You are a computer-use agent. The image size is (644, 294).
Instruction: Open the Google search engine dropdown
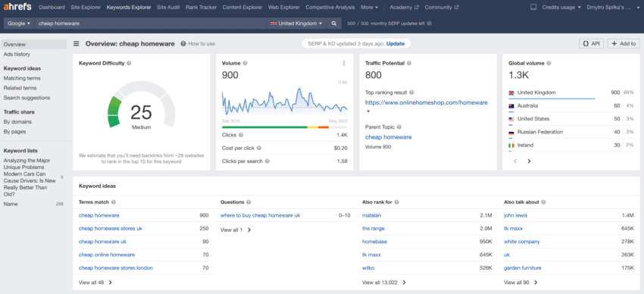click(x=19, y=23)
